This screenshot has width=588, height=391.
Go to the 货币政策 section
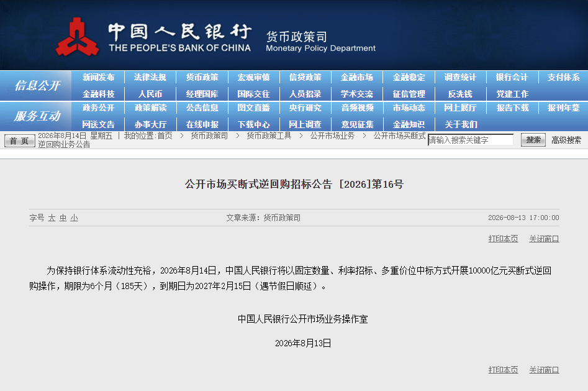coord(202,77)
